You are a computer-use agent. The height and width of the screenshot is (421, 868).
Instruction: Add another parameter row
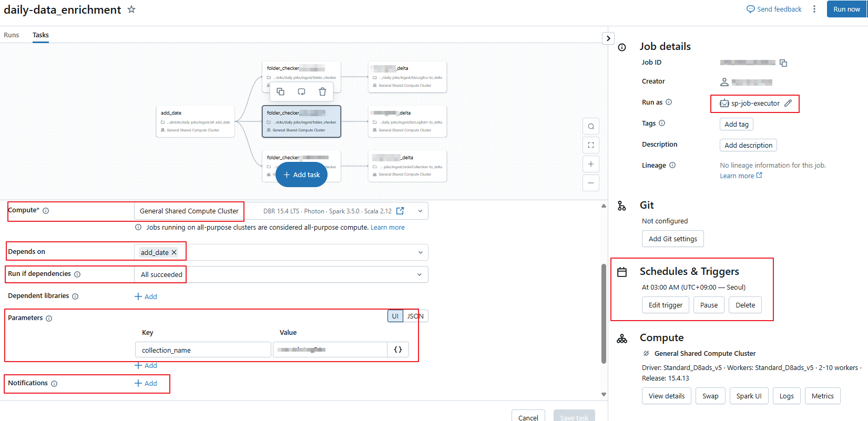(146, 366)
